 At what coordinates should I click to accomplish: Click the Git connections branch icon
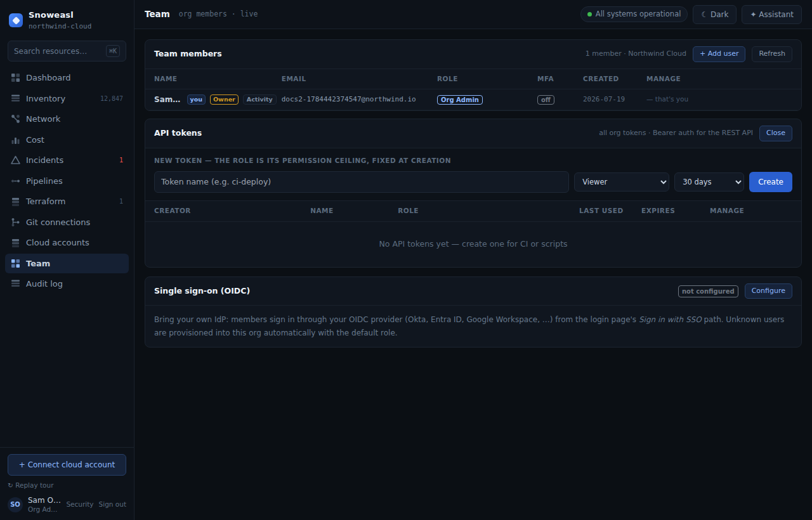click(15, 222)
